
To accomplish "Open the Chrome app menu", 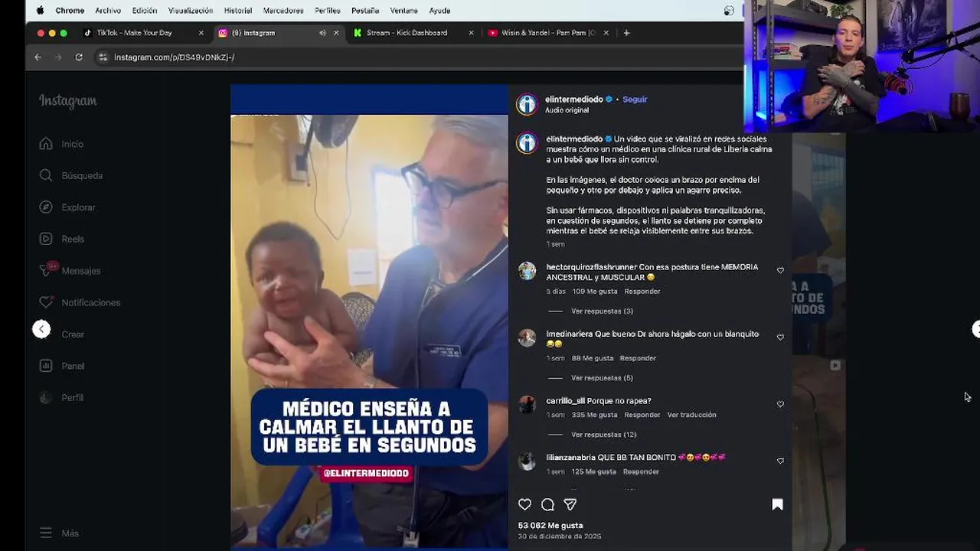I will click(70, 11).
